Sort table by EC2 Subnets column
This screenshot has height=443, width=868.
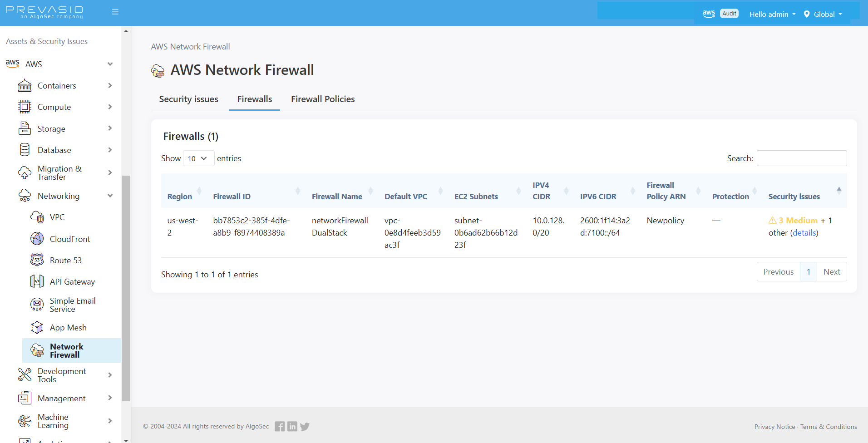click(x=487, y=191)
